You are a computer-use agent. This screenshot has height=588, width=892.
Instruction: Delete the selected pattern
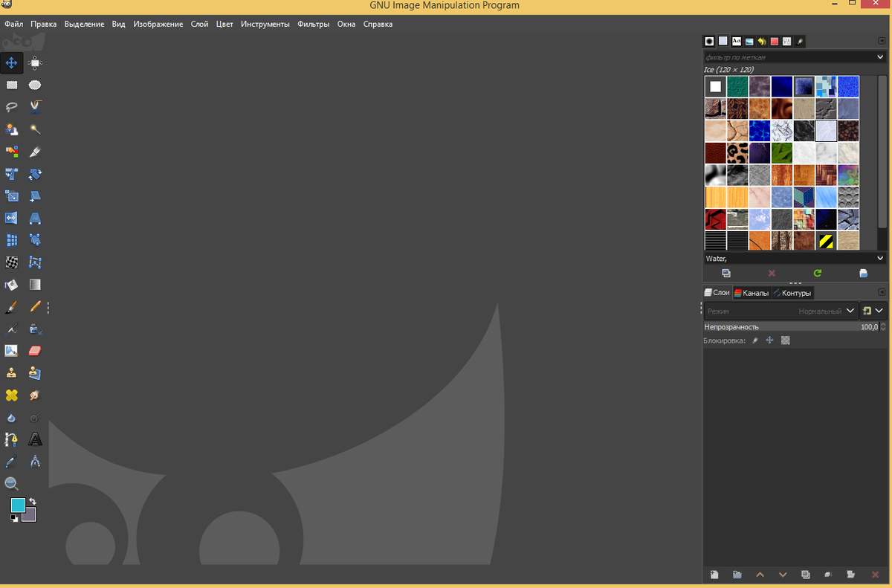[772, 274]
